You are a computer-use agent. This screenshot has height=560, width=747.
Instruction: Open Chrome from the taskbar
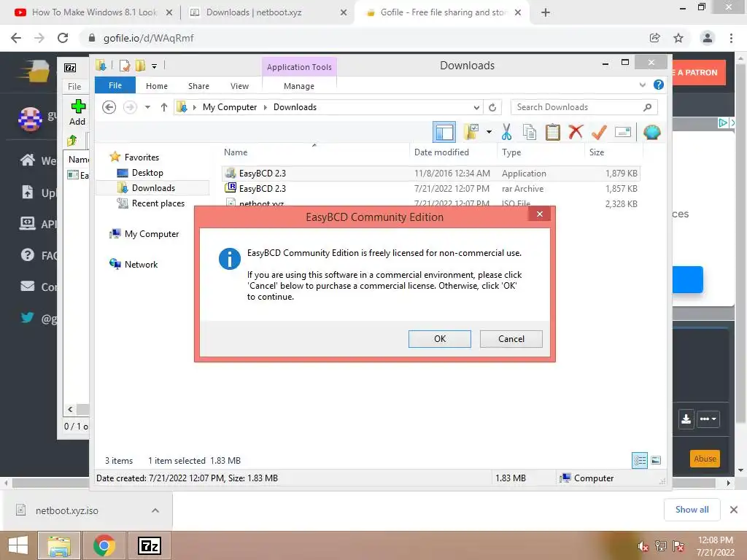(104, 545)
